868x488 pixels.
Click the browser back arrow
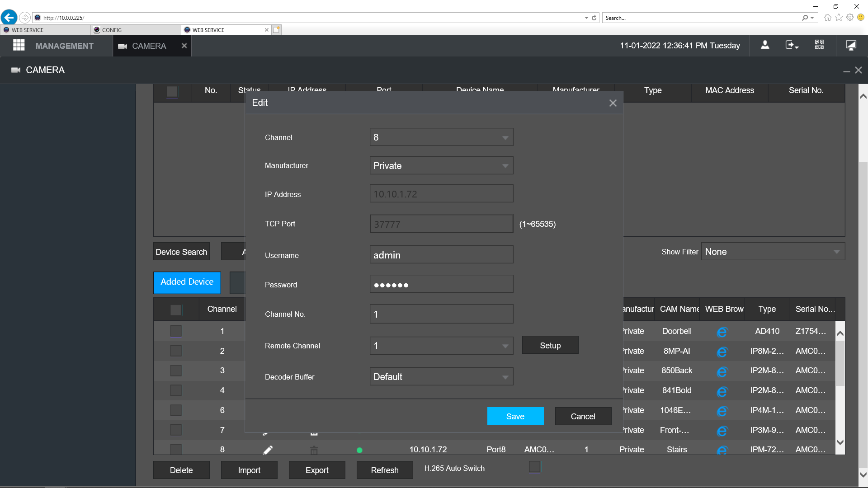coord(9,18)
